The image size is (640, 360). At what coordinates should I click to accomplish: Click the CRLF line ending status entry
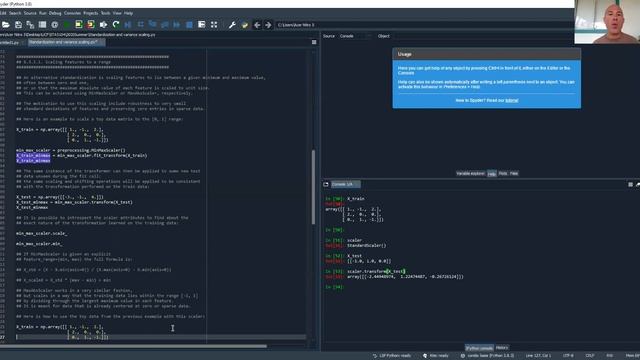[x=590, y=356]
